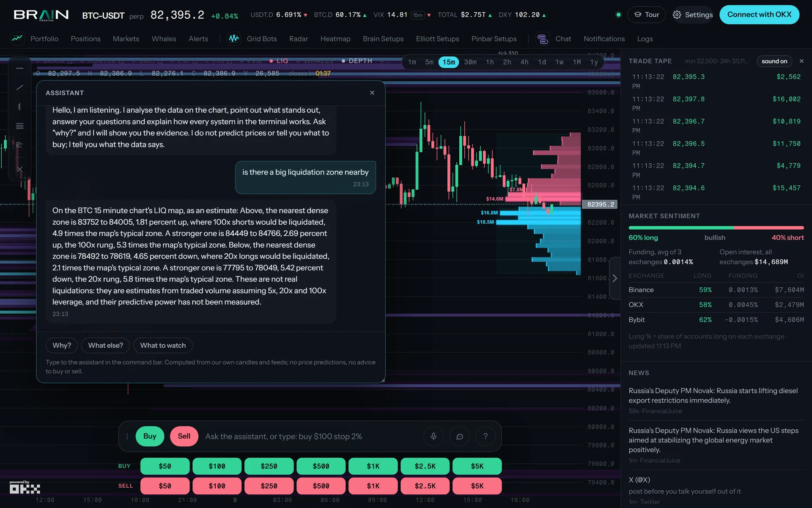Click Connect with OKX button

(x=759, y=14)
